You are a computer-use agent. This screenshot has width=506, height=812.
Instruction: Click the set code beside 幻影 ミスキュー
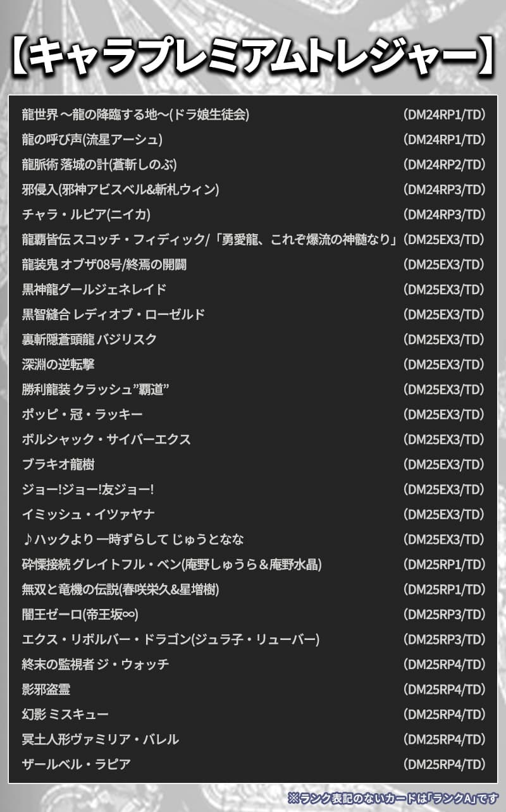click(x=444, y=714)
